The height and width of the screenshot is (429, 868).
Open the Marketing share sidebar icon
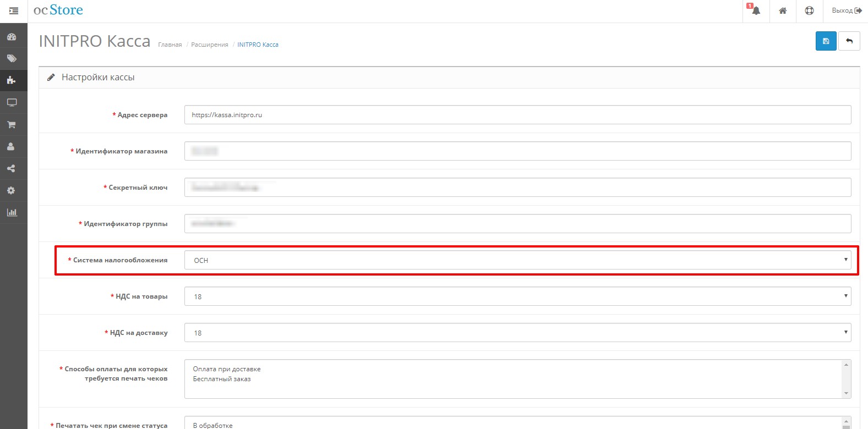pos(12,168)
